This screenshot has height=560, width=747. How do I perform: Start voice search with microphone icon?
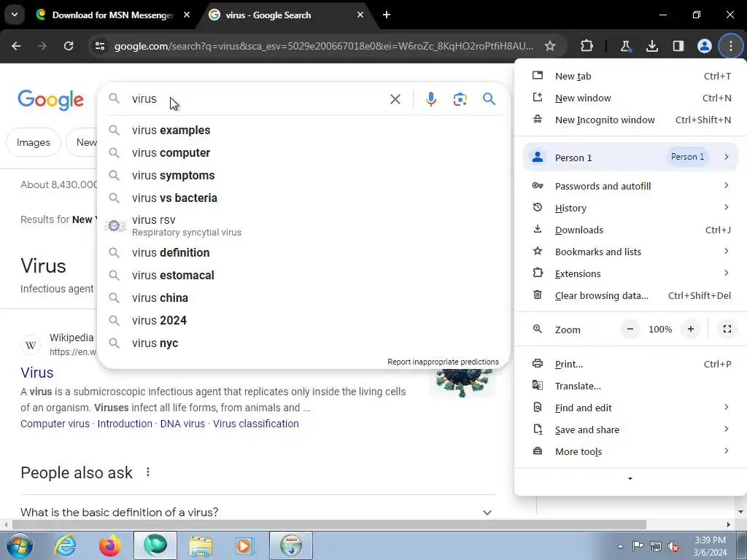pyautogui.click(x=430, y=99)
